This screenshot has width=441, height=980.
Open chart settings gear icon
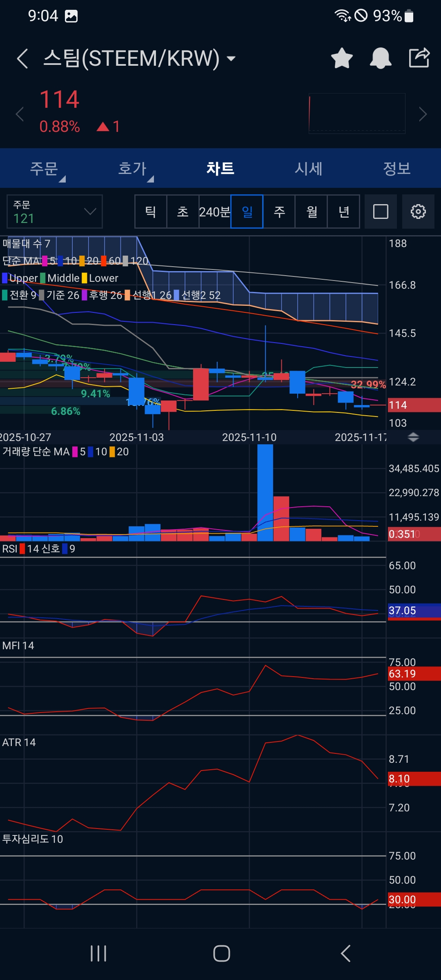click(x=418, y=212)
